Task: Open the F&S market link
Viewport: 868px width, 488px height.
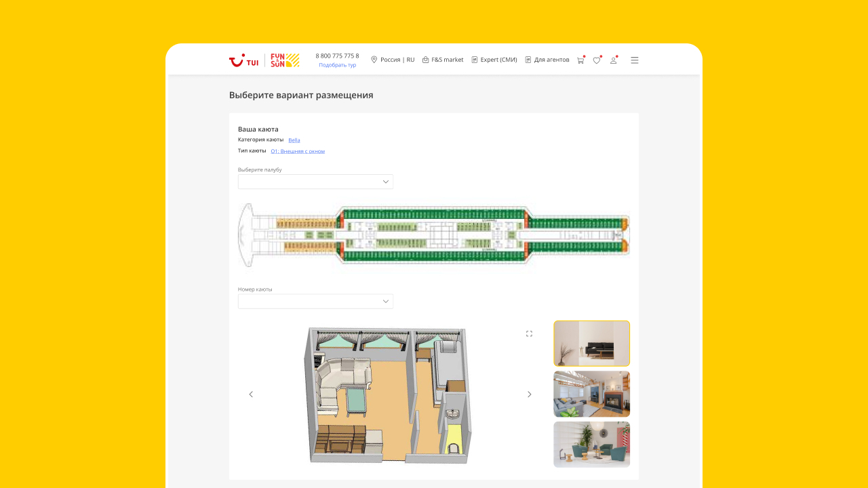Action: [x=443, y=60]
